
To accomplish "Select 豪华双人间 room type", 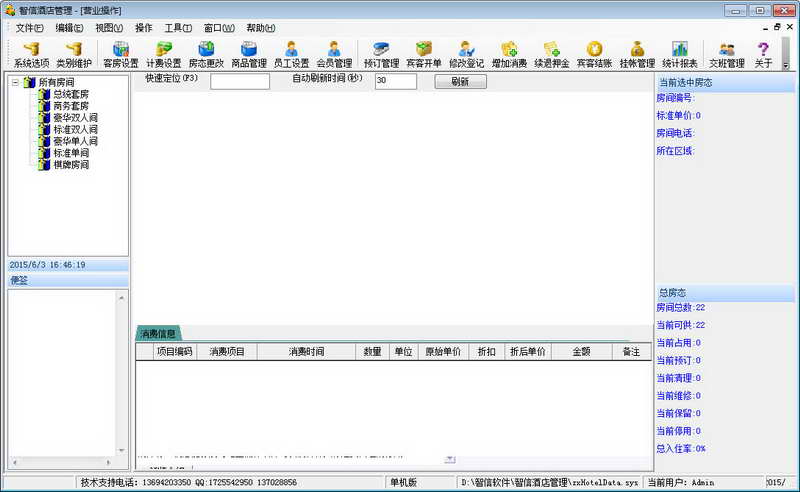I will (75, 118).
